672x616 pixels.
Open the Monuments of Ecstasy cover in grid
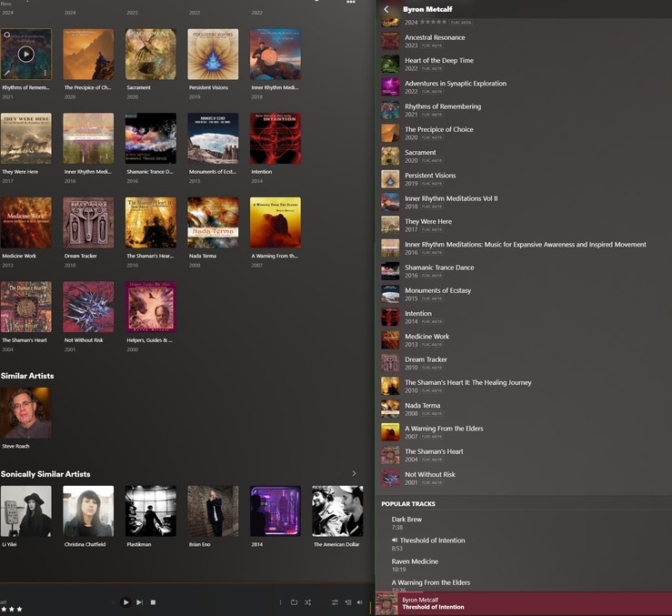tap(213, 138)
